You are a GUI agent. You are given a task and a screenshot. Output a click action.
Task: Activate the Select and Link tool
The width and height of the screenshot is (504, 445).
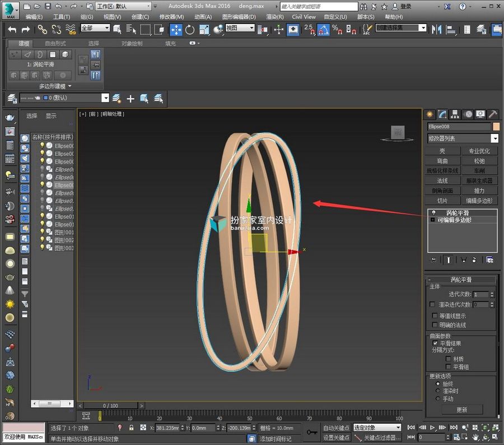coord(43,30)
